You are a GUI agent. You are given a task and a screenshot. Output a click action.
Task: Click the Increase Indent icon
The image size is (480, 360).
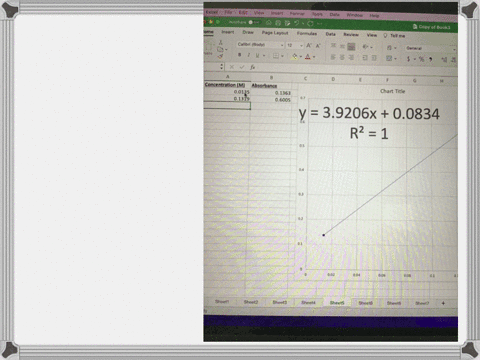pos(374,58)
